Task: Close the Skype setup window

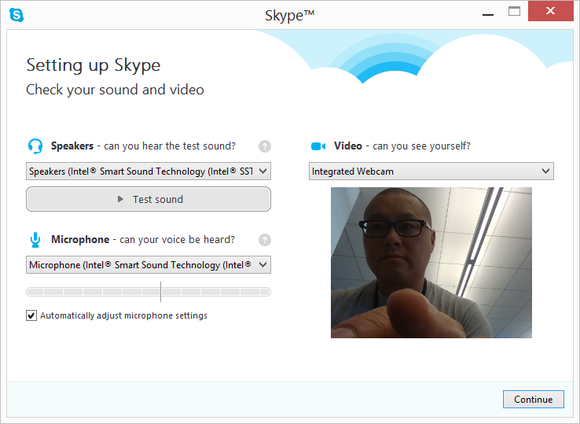Action: point(550,11)
